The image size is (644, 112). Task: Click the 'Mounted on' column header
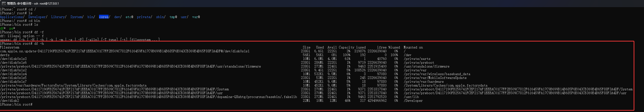click(x=413, y=47)
